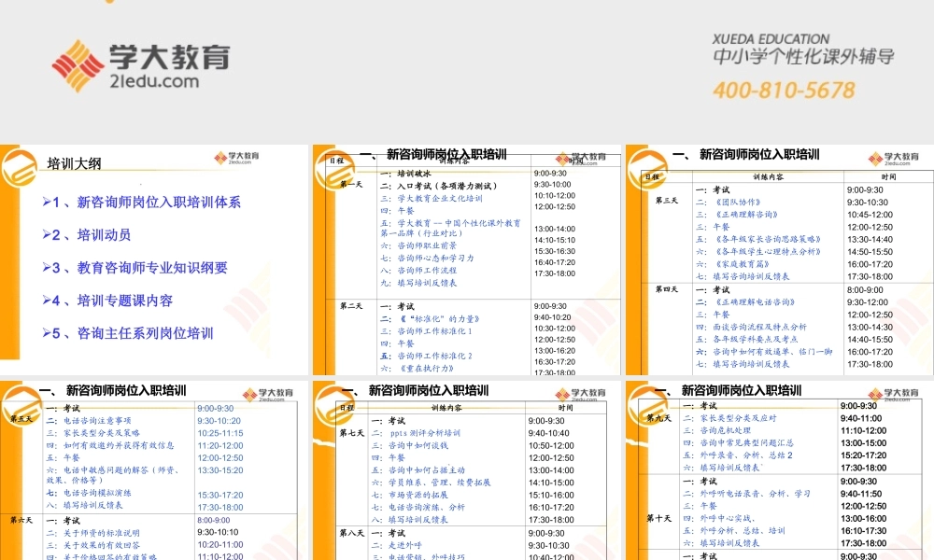Viewport: 934px width, 560px height.
Task: Open the 培训大纲 slide thumbnail
Action: [154, 259]
